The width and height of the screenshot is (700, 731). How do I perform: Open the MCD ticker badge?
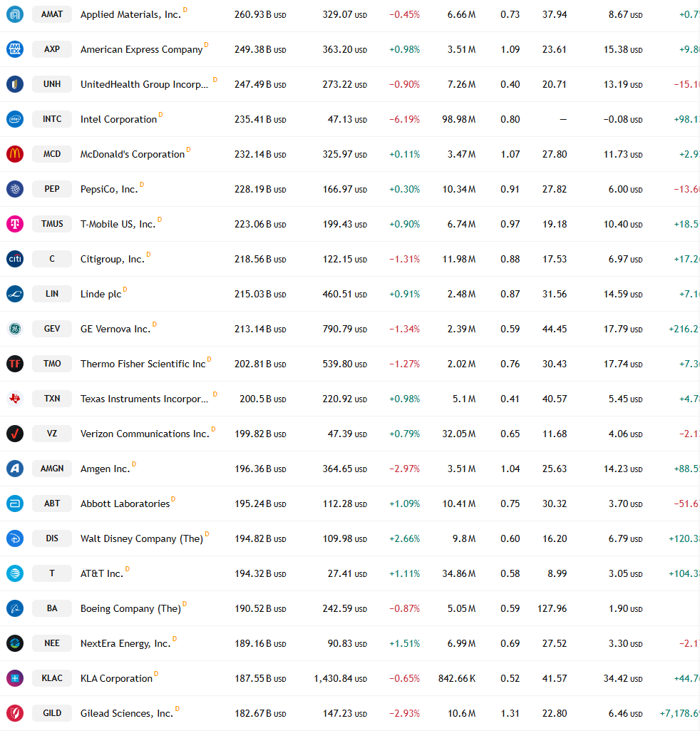pyautogui.click(x=52, y=154)
